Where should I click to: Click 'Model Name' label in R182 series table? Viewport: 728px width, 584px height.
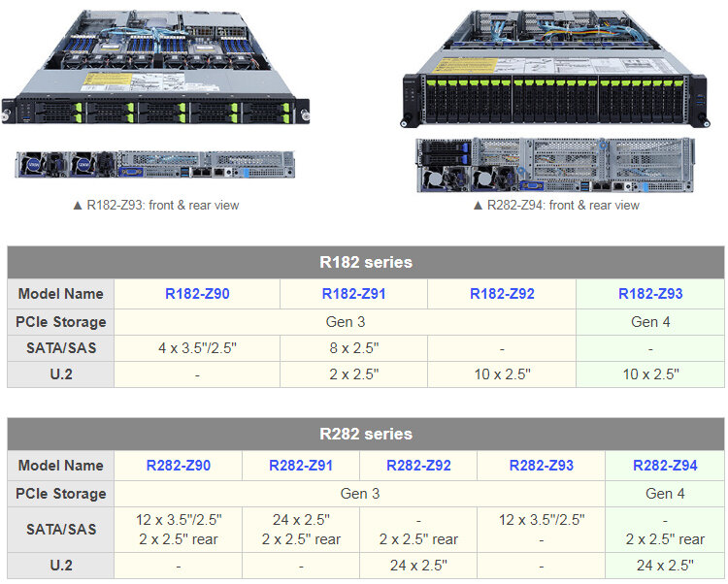pyautogui.click(x=61, y=294)
